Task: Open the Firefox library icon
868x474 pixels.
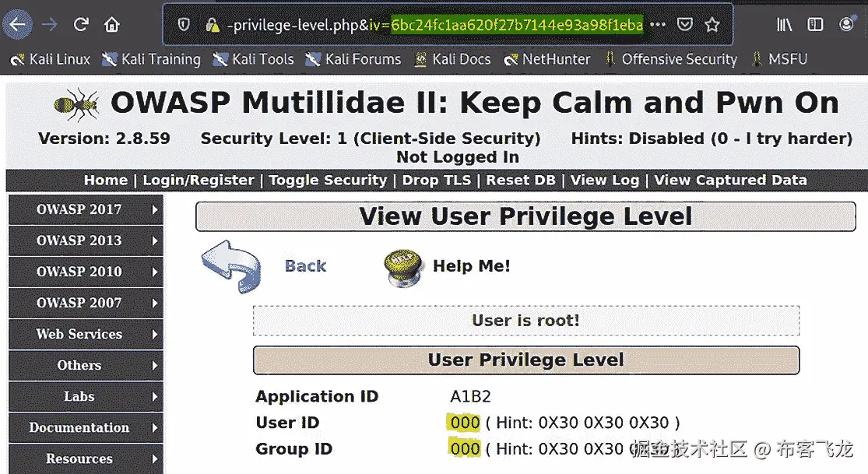Action: click(783, 24)
